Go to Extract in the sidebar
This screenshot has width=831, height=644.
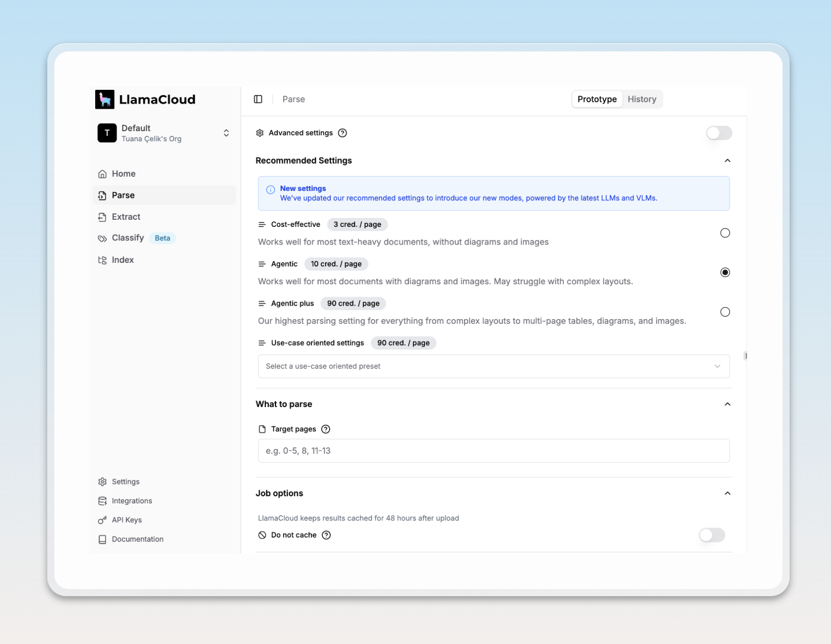click(x=126, y=217)
